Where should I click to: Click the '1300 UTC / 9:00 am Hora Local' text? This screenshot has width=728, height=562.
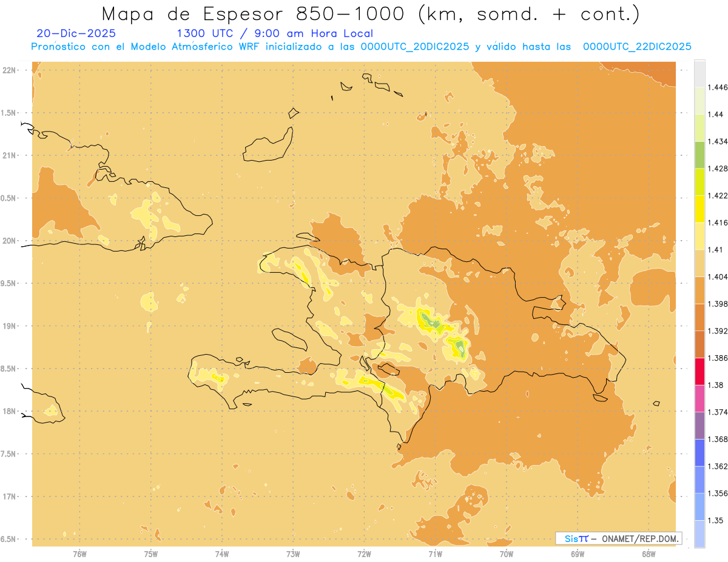(x=275, y=33)
